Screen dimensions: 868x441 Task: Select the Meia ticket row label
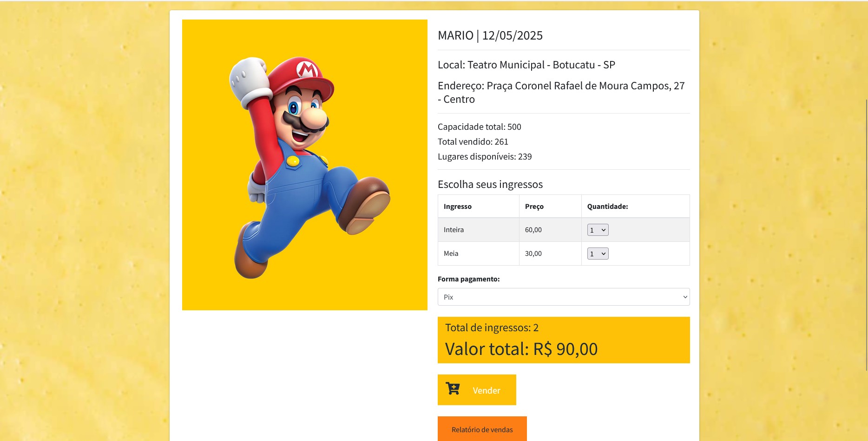pos(451,254)
